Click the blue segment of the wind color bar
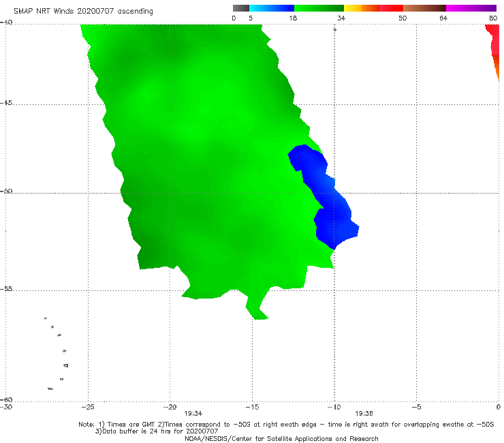The image size is (504, 443). pos(272,8)
